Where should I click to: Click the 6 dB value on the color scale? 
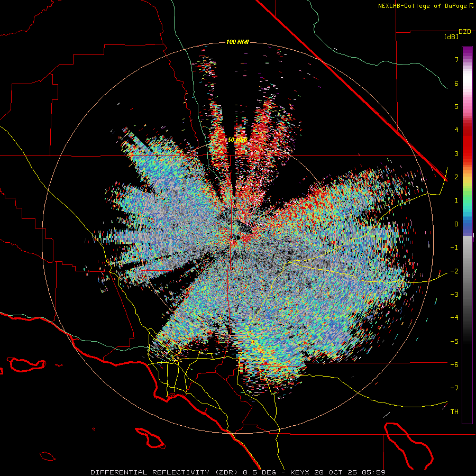point(456,83)
